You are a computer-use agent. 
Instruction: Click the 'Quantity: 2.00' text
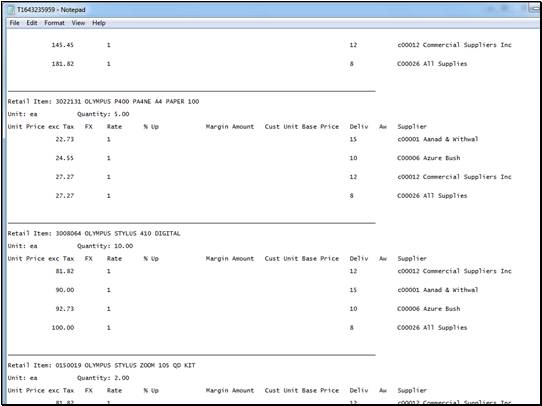pyautogui.click(x=103, y=378)
